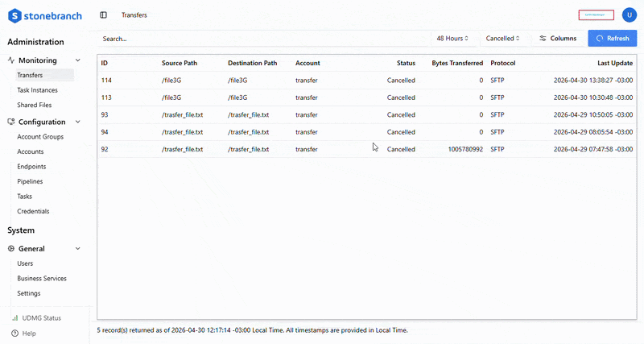Click the Columns sliders icon

tap(543, 38)
